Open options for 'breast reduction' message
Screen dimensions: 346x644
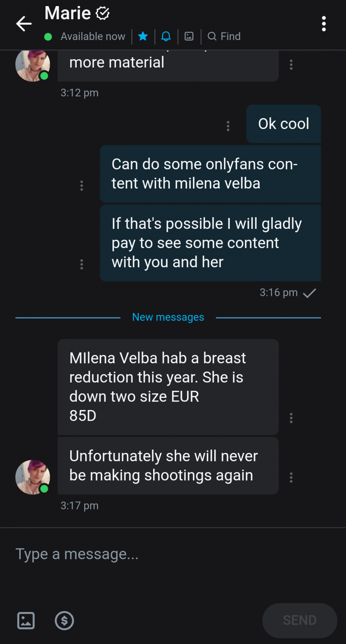click(x=291, y=418)
